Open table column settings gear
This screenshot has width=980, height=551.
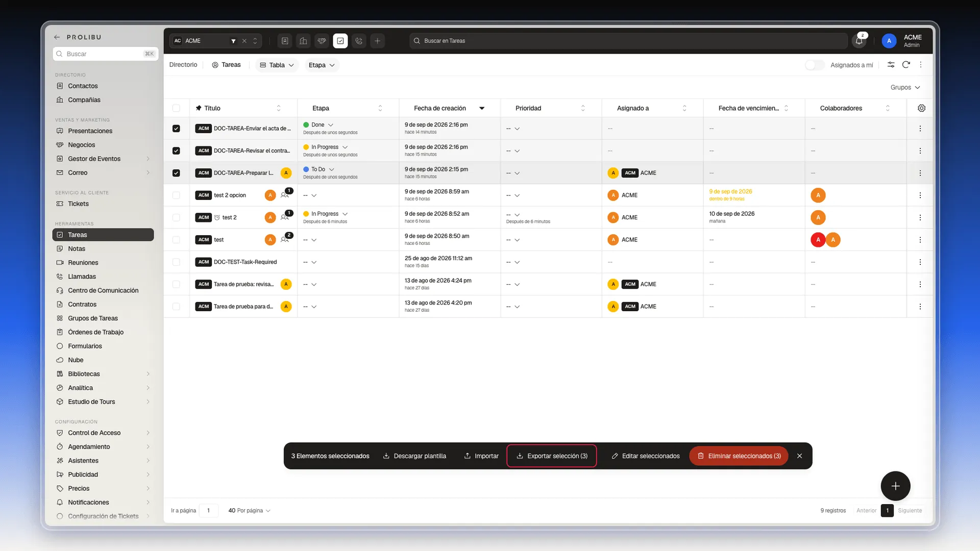click(921, 108)
